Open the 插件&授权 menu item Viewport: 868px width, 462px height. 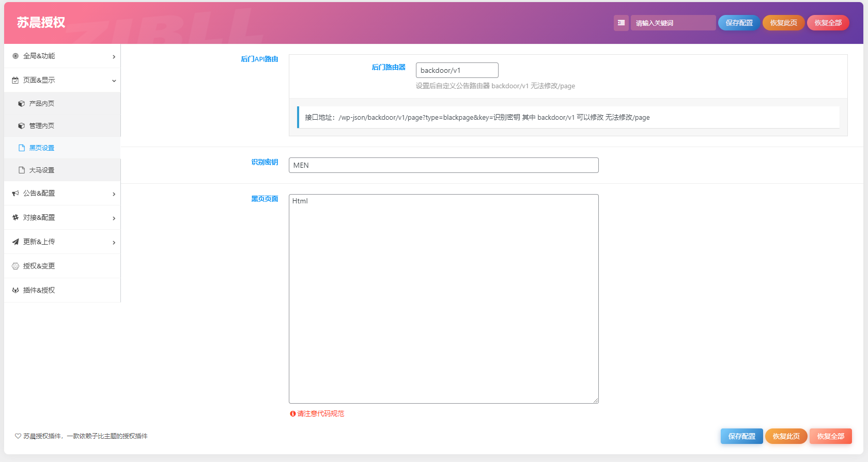pos(62,290)
